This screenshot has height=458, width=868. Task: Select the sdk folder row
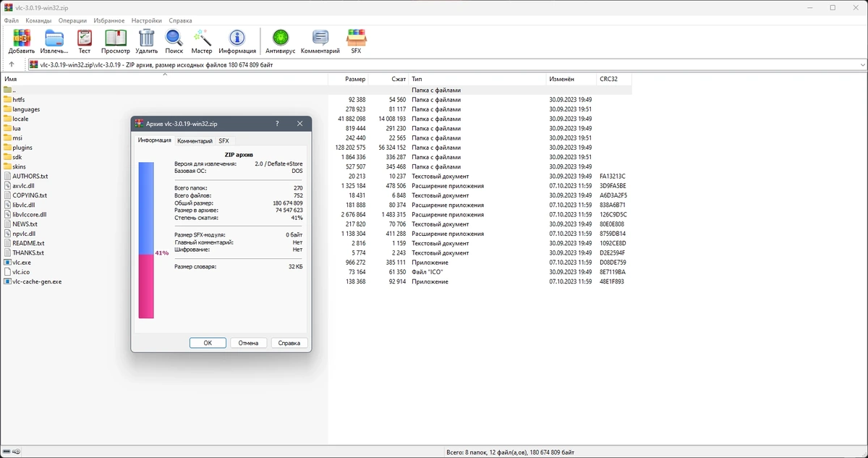click(x=316, y=157)
